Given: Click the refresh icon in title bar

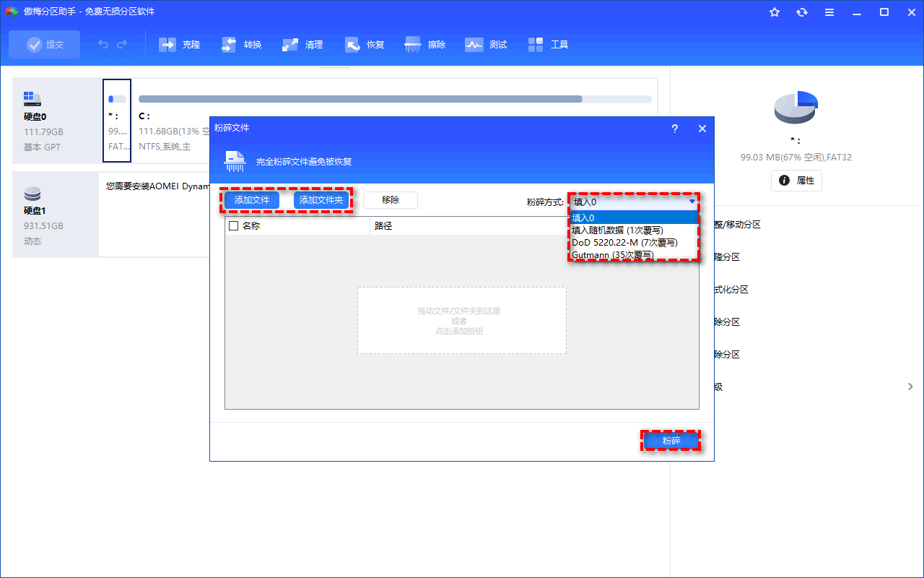Looking at the screenshot, I should tap(802, 12).
